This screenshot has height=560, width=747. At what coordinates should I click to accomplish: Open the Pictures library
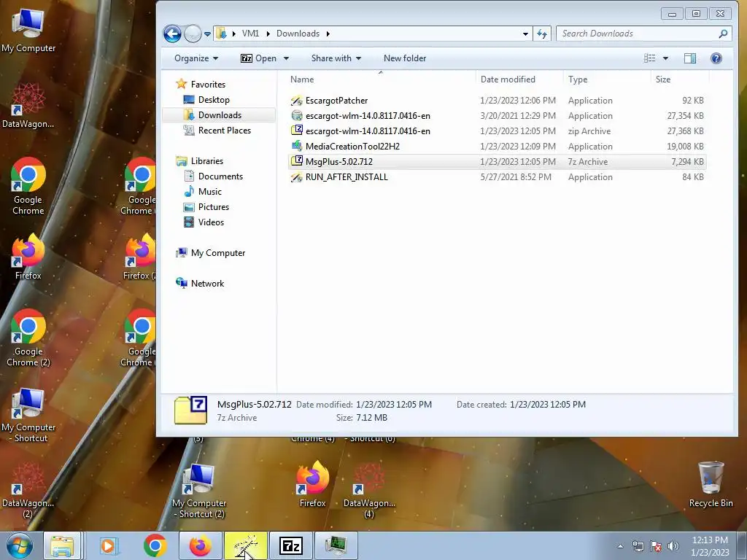coord(214,206)
